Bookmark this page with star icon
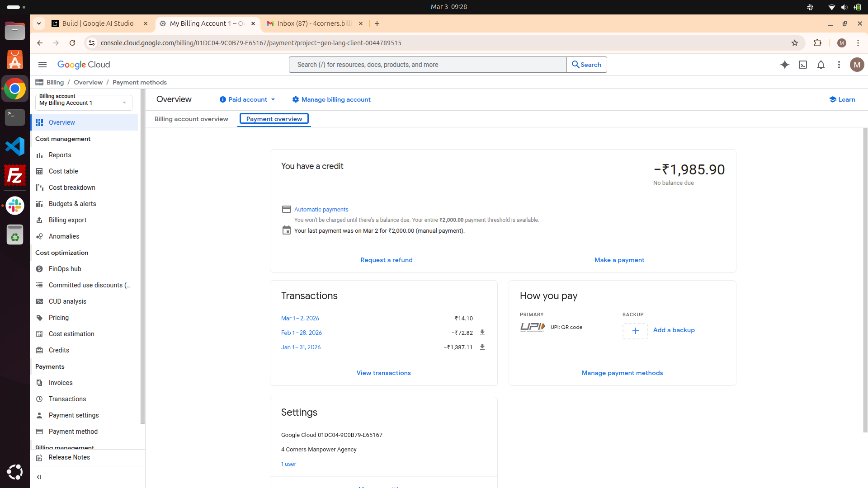This screenshot has height=488, width=868. pyautogui.click(x=794, y=43)
